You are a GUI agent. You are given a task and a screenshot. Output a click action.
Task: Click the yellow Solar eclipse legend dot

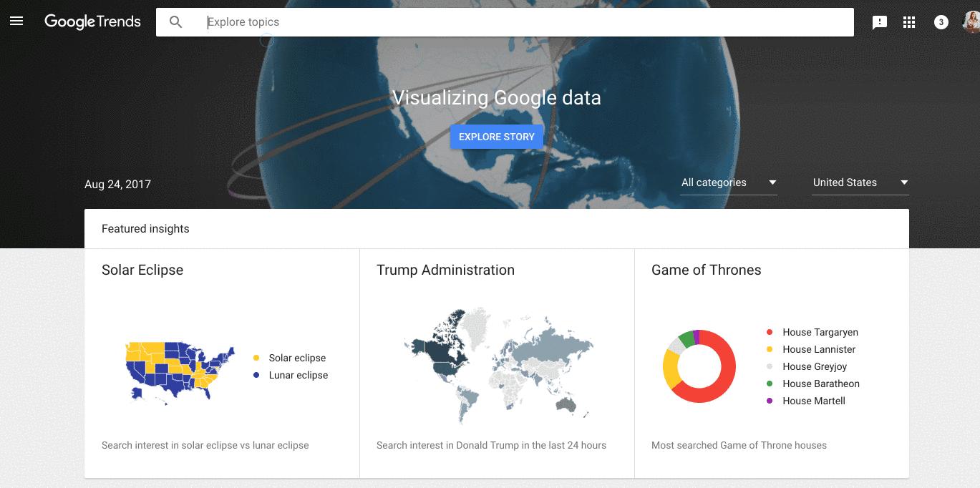tap(256, 358)
